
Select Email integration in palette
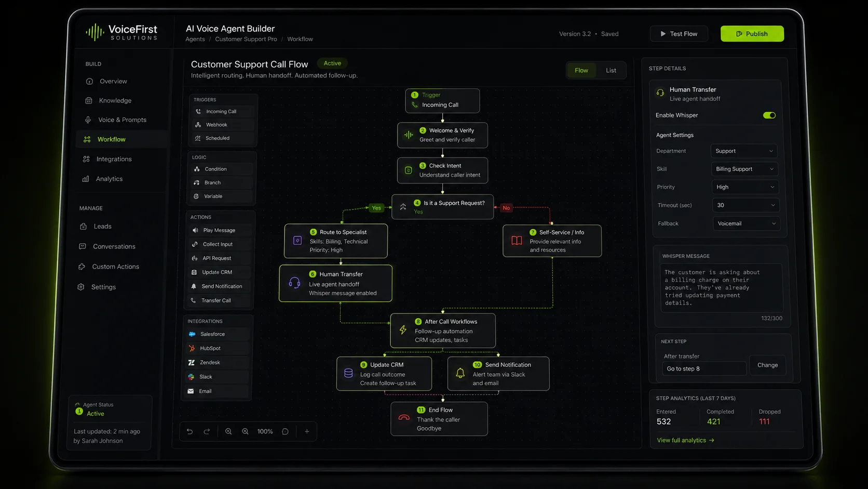217,391
